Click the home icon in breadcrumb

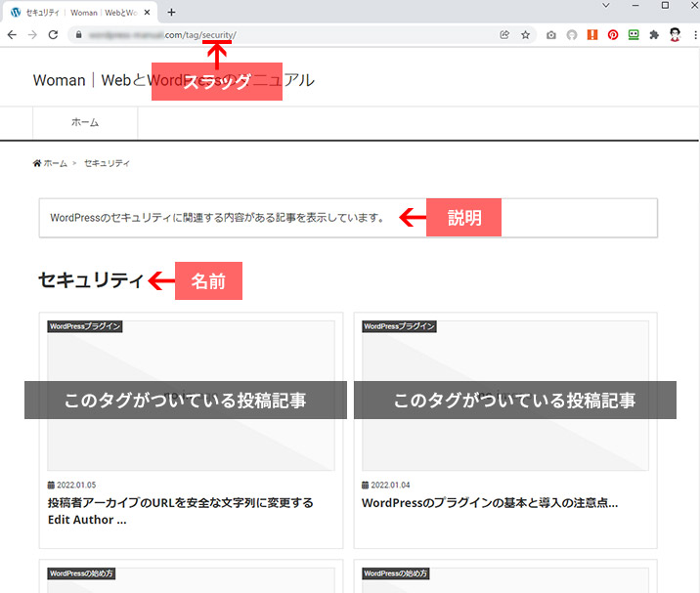click(x=37, y=163)
